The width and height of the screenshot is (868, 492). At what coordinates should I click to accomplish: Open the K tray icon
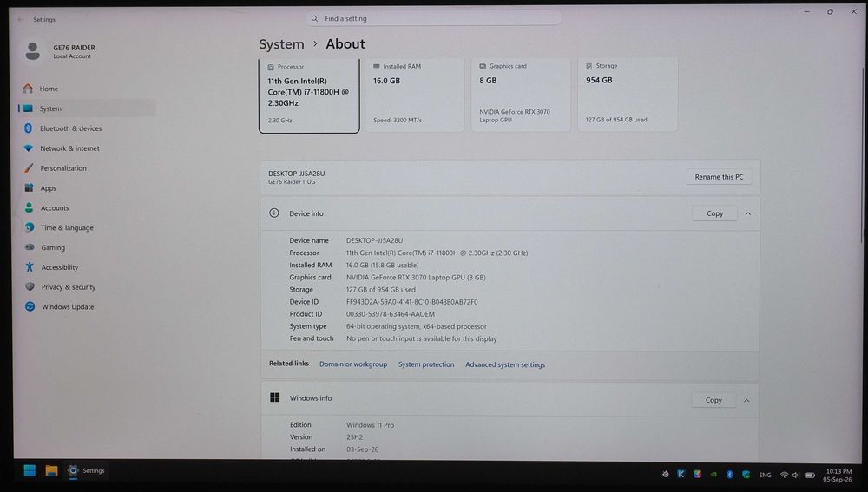click(681, 475)
